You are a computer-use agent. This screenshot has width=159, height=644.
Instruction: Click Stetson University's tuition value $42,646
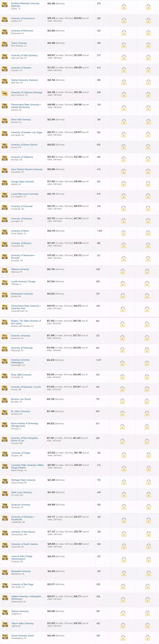(x=51, y=611)
